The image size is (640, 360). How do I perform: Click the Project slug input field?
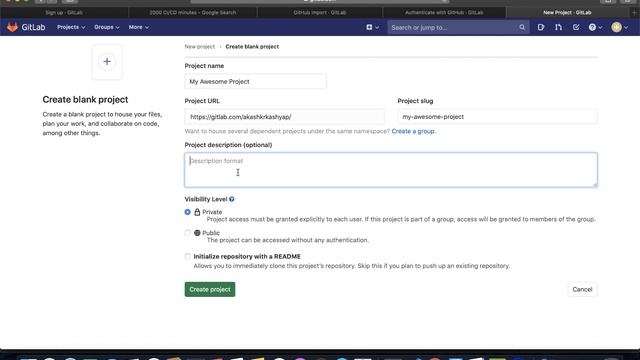(497, 117)
